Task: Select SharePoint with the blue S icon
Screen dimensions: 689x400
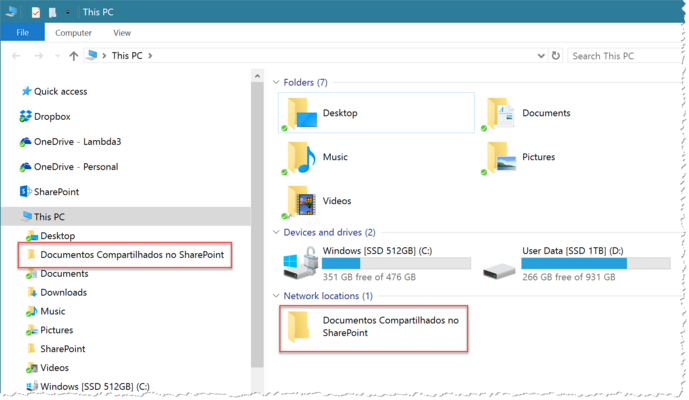Action: [49, 192]
